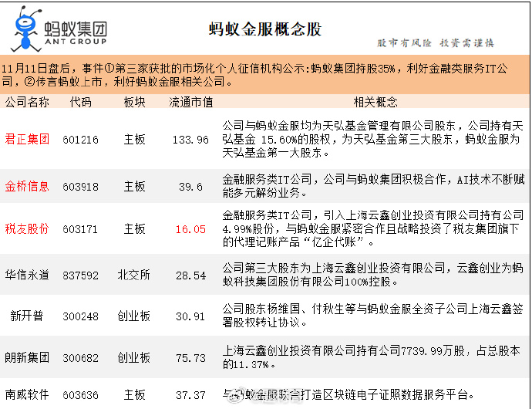Viewport: 532px width, 409px height.
Task: Select column header 流通市值
Action: pos(191,102)
